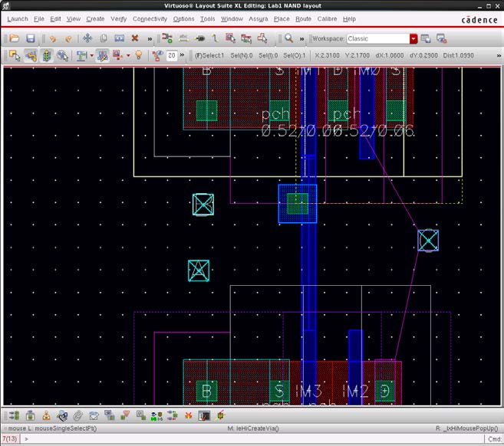Click the red triangle icon in bottom toolbar
The image size is (504, 446).
click(x=125, y=415)
